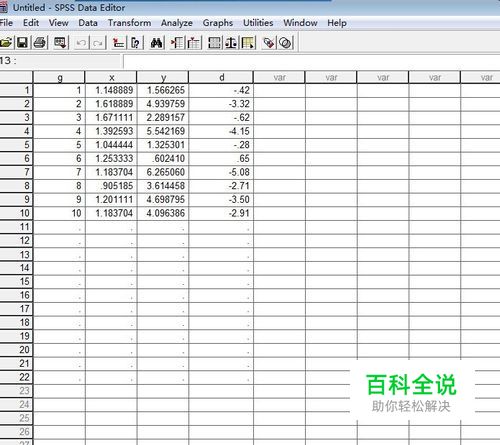Select the d column header
The width and height of the screenshot is (500, 445).
(x=221, y=77)
